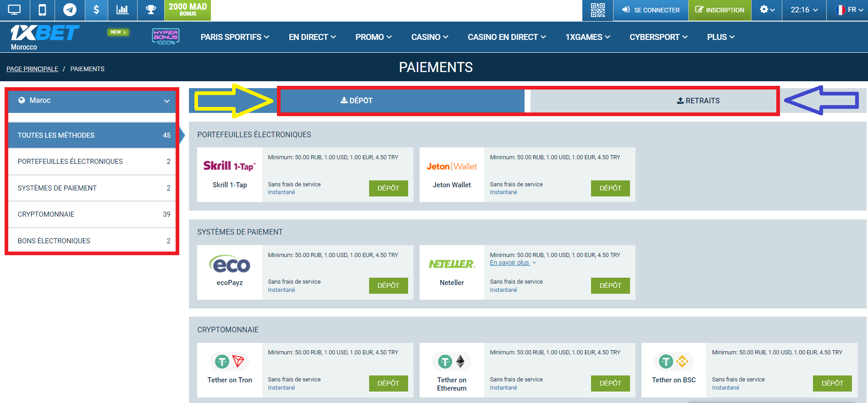Click DÉPÔT button for Skrill 1-Tap

point(388,188)
